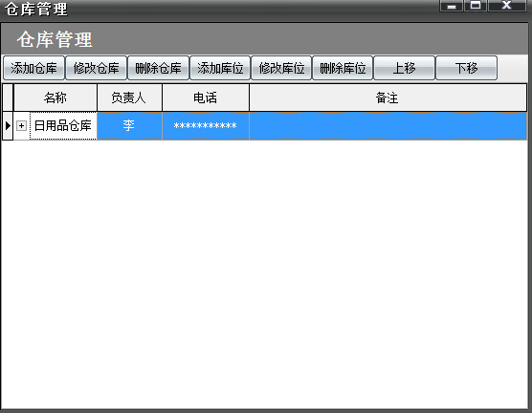Select the 修改库位 button
This screenshot has width=532, height=413.
[x=281, y=68]
